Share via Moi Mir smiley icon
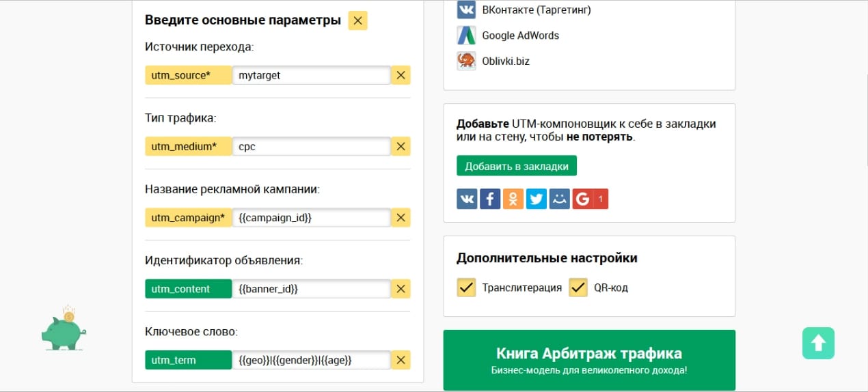The image size is (868, 392). tap(560, 199)
